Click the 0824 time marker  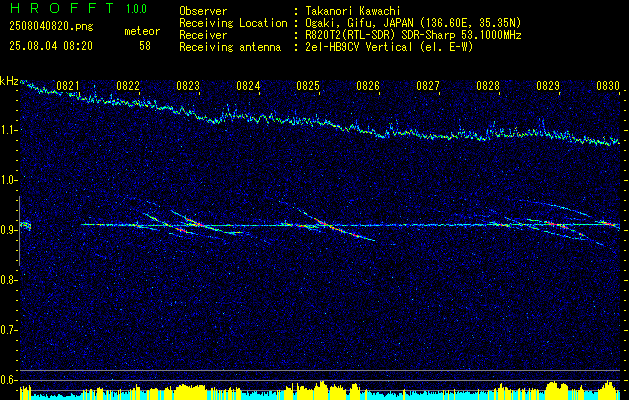pyautogui.click(x=248, y=85)
